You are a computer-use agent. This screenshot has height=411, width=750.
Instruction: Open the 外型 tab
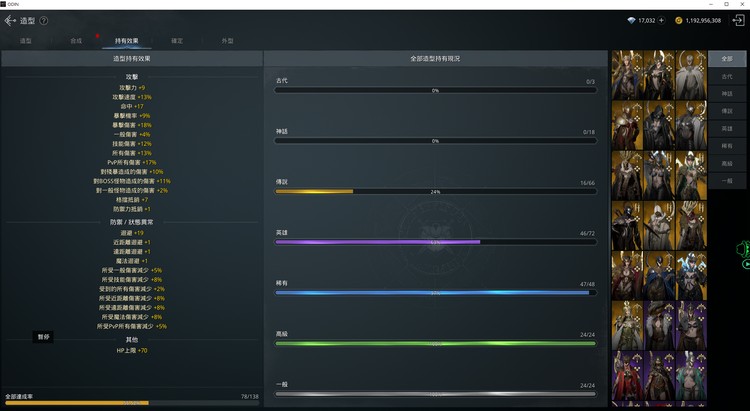pyautogui.click(x=228, y=41)
